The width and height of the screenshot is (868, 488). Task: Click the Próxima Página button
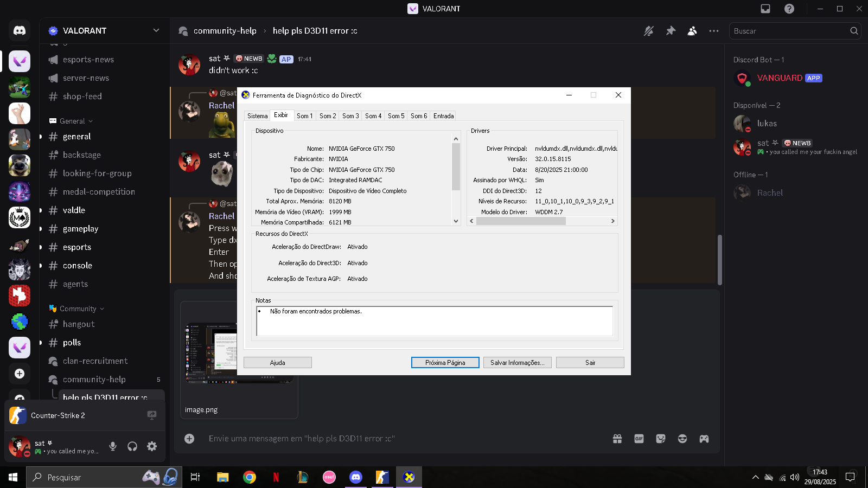[445, 363]
